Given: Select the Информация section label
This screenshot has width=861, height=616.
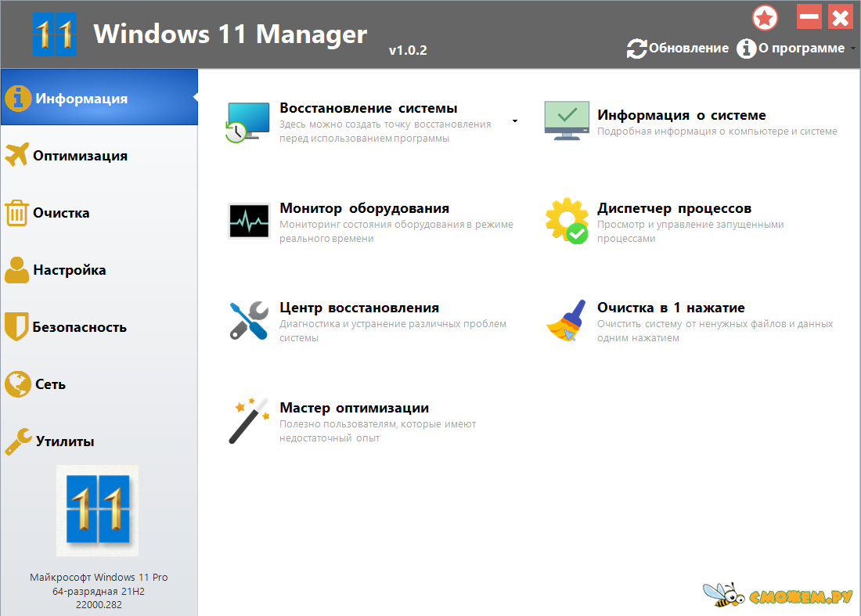Looking at the screenshot, I should (81, 99).
